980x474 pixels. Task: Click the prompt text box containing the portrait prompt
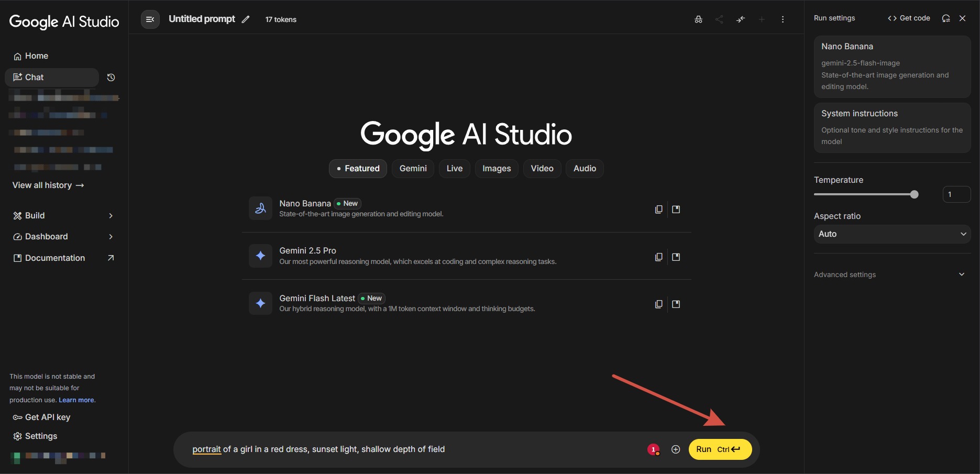414,449
